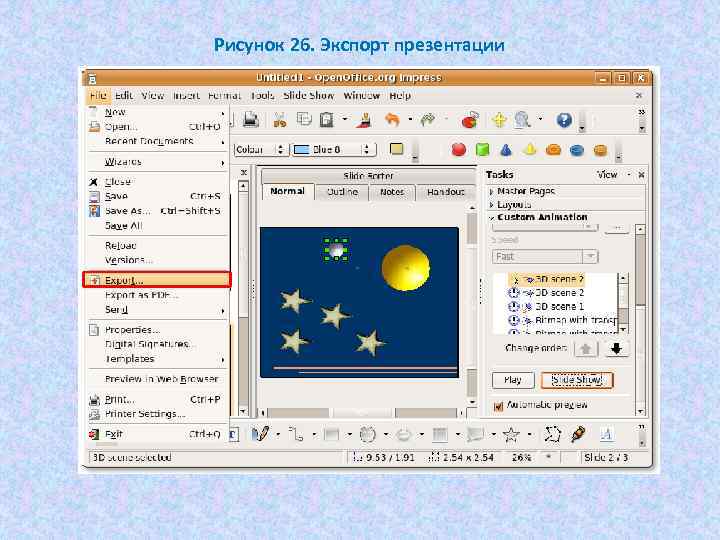
Task: Switch to the Normal tab
Action: [287, 191]
